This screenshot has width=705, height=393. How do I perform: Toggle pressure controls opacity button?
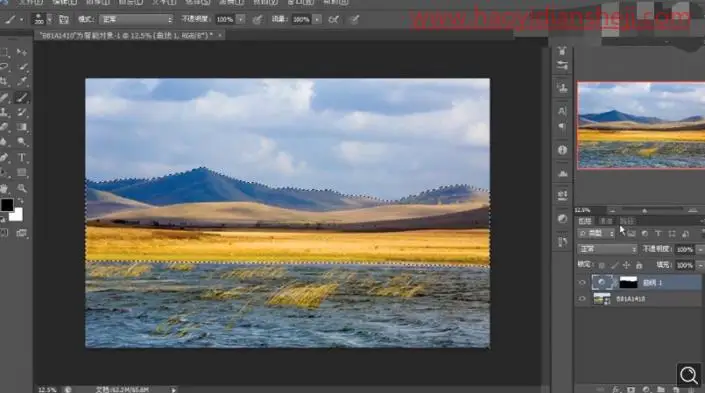[x=257, y=19]
